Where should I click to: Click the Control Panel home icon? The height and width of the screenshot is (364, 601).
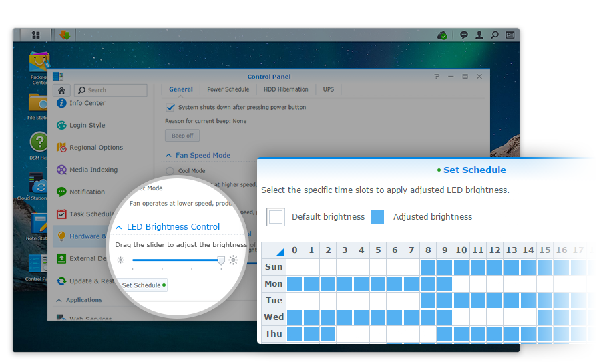pos(61,90)
